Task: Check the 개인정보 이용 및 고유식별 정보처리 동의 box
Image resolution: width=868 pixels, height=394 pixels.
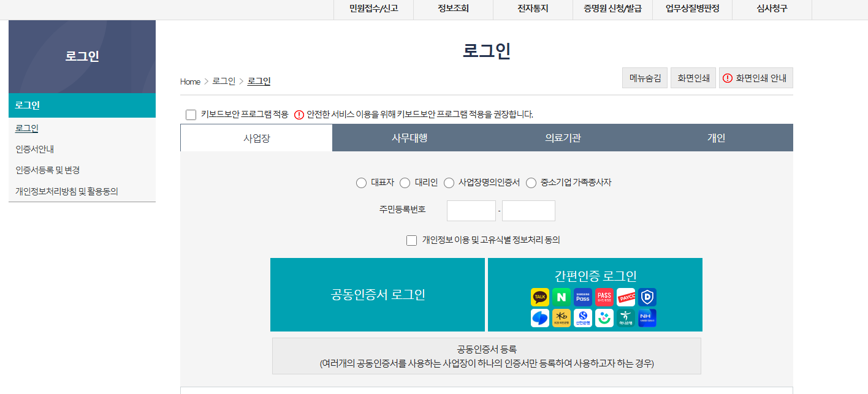Action: pos(411,240)
